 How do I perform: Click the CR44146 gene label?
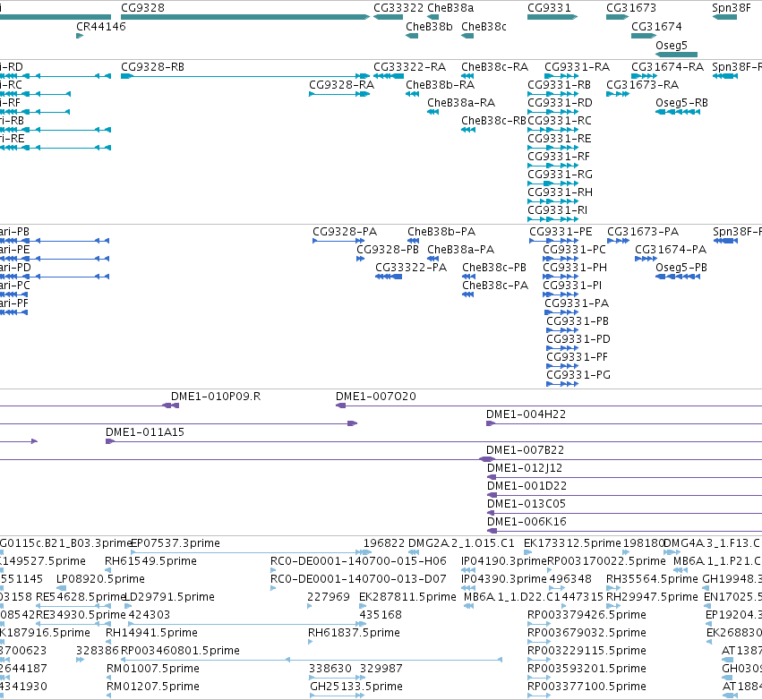tap(101, 27)
